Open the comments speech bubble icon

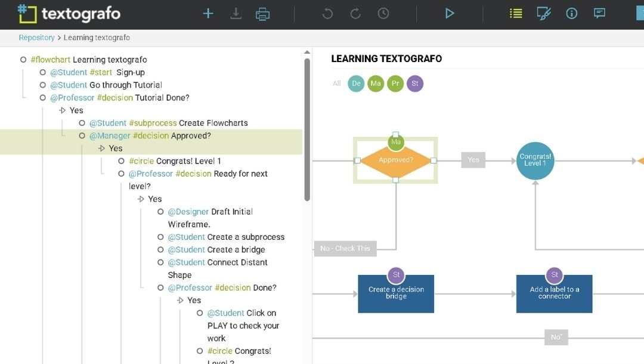tap(600, 14)
